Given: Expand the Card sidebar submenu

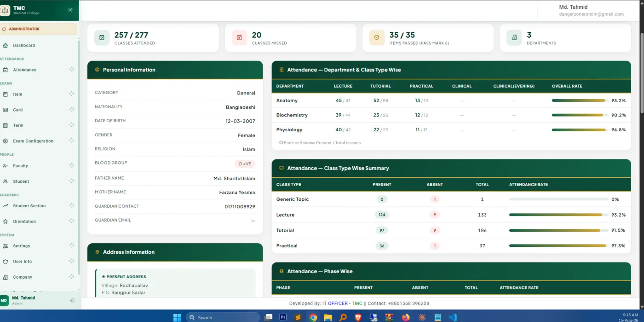Looking at the screenshot, I should coord(72,110).
